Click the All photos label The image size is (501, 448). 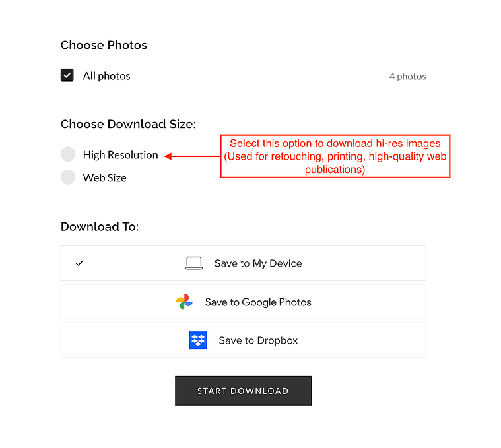107,76
